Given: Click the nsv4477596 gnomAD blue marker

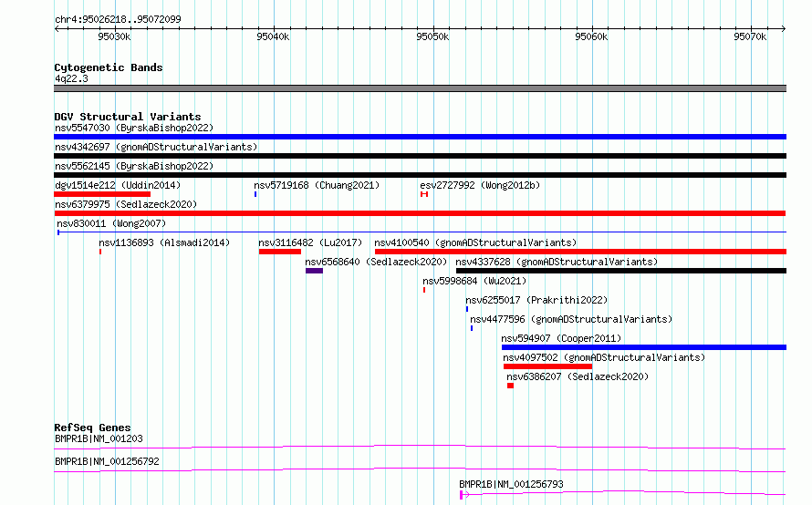Looking at the screenshot, I should 472,328.
